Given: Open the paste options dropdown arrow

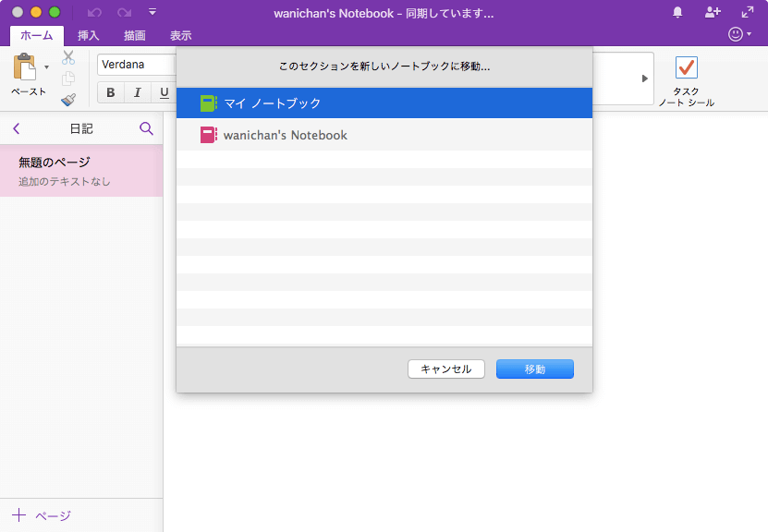Looking at the screenshot, I should pyautogui.click(x=46, y=67).
